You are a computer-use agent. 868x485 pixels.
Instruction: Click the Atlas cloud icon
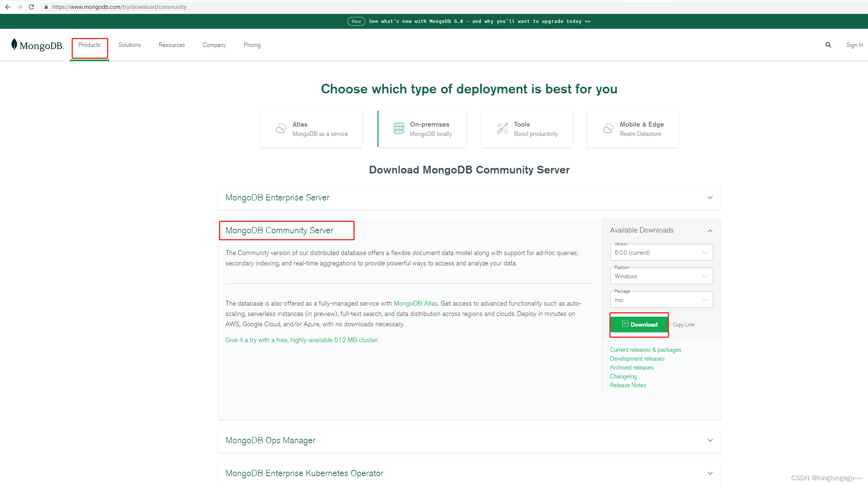[x=281, y=128]
